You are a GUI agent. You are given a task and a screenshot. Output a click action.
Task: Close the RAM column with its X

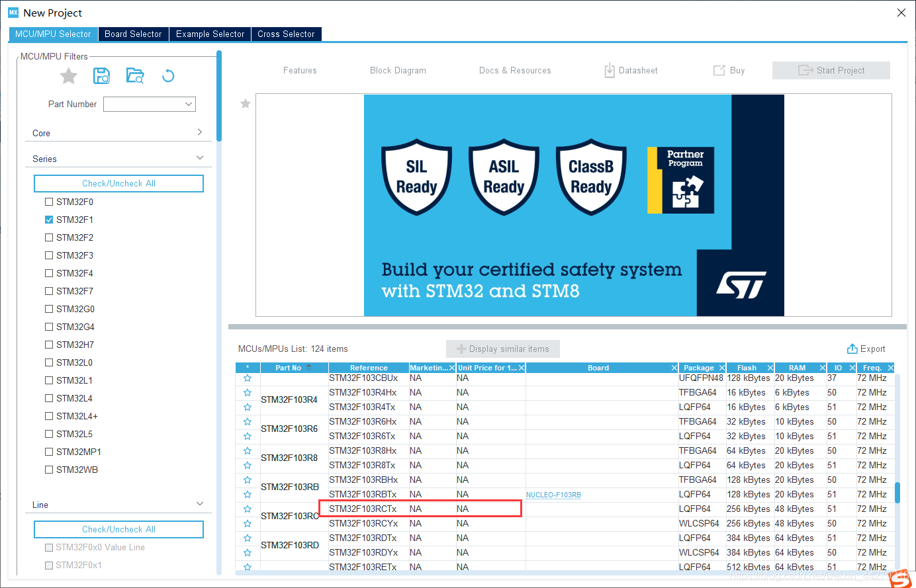point(823,368)
